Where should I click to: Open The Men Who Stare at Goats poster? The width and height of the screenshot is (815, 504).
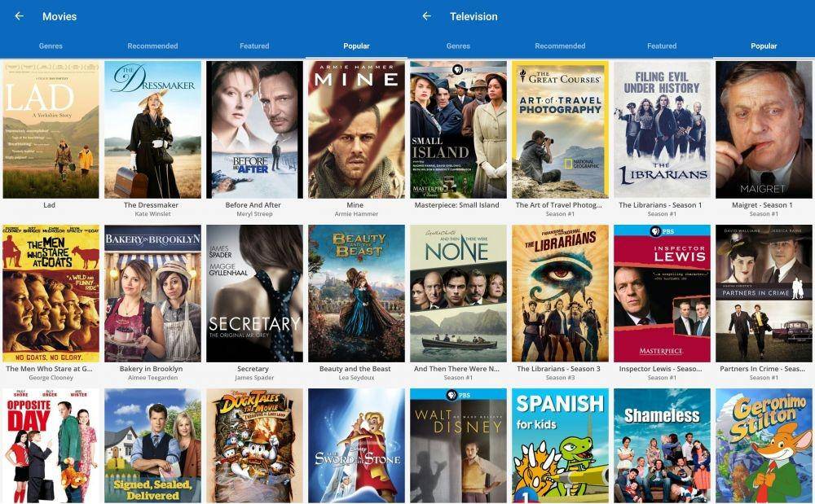point(51,293)
